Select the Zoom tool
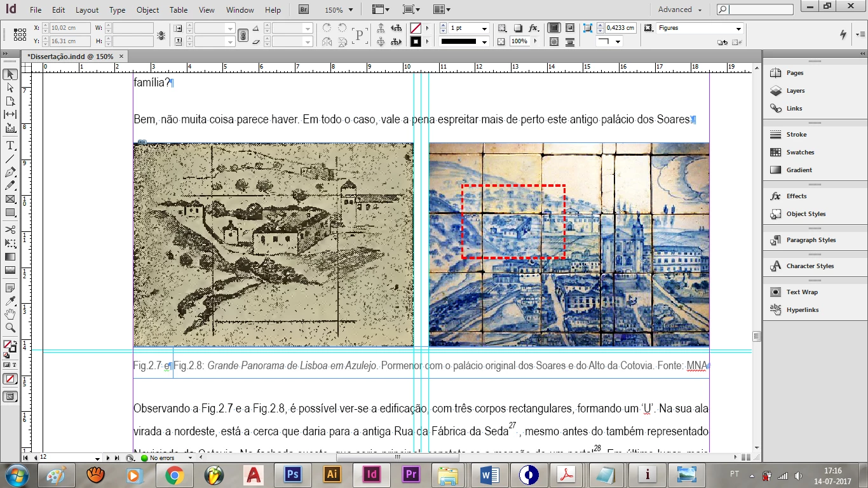Viewport: 868px width, 488px height. click(x=10, y=327)
